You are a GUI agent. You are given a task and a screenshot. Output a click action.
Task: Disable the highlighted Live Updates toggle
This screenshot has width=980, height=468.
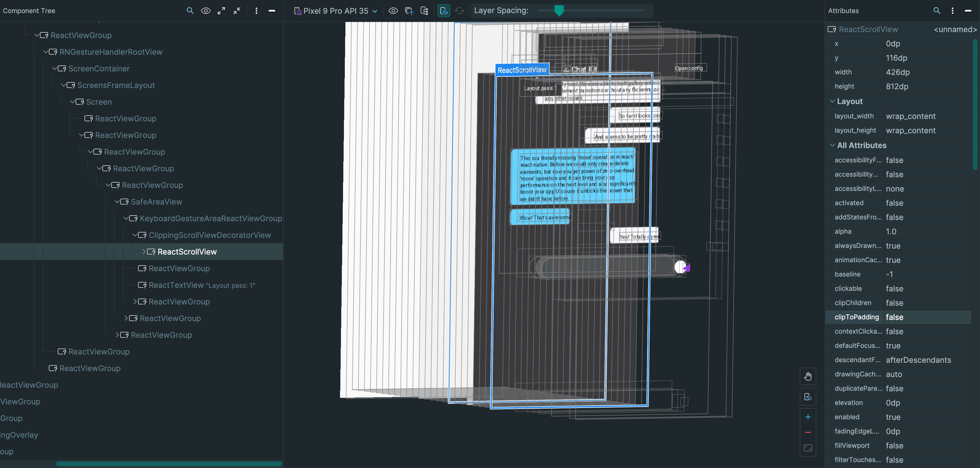point(444,11)
